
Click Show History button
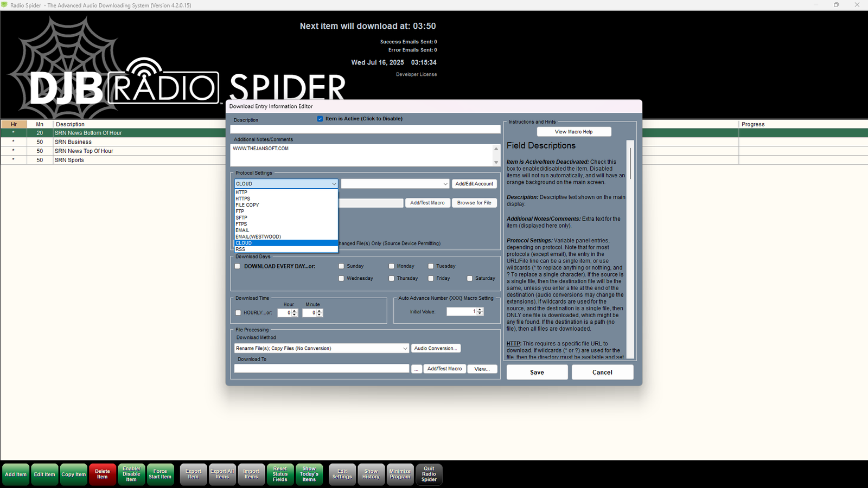tap(371, 474)
